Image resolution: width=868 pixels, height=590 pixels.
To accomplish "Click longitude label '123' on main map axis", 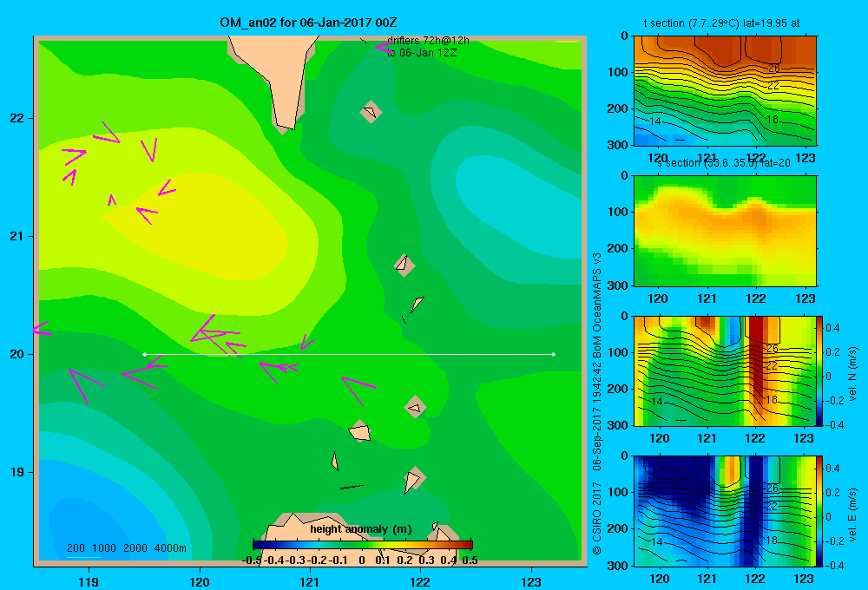I will click(x=531, y=581).
